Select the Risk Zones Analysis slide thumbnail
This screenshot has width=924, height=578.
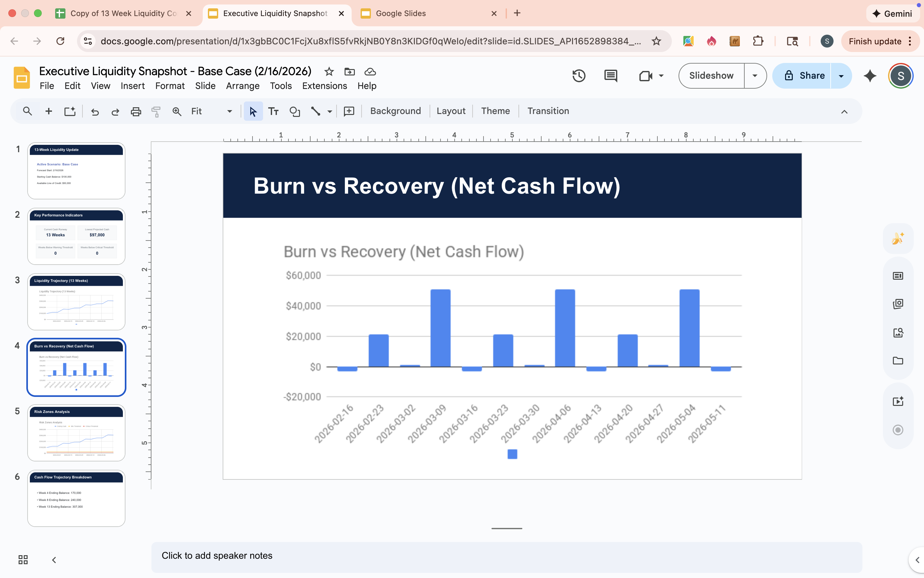click(76, 433)
